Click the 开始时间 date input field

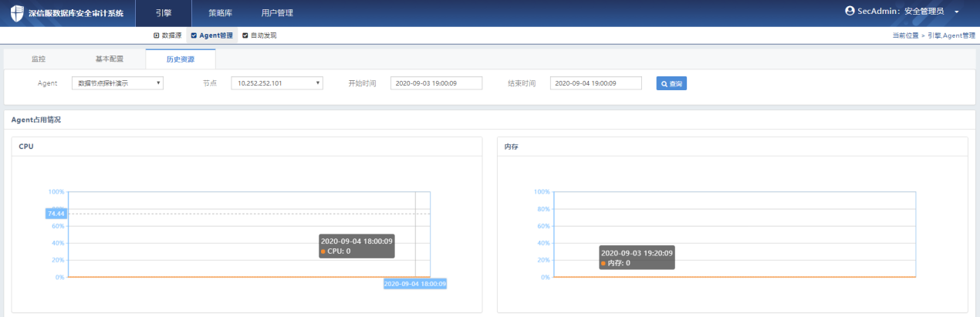pos(436,83)
